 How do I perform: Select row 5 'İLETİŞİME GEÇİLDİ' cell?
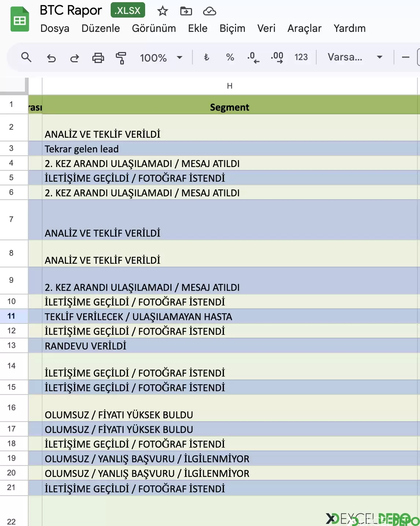tap(230, 178)
